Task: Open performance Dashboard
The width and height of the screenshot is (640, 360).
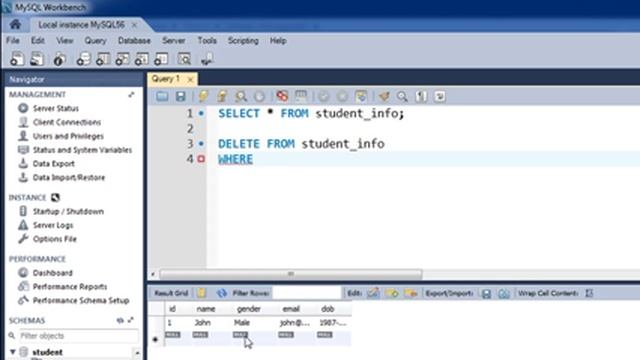Action: point(52,273)
